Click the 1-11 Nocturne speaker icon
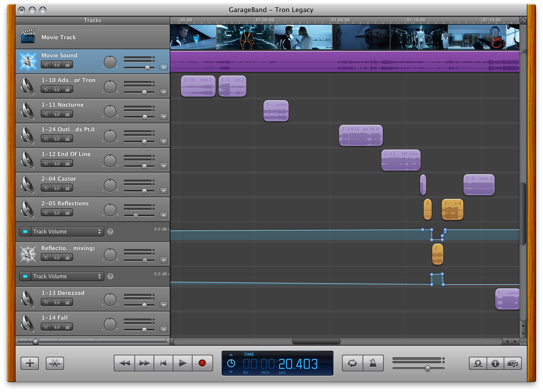The height and width of the screenshot is (392, 543). [x=28, y=110]
